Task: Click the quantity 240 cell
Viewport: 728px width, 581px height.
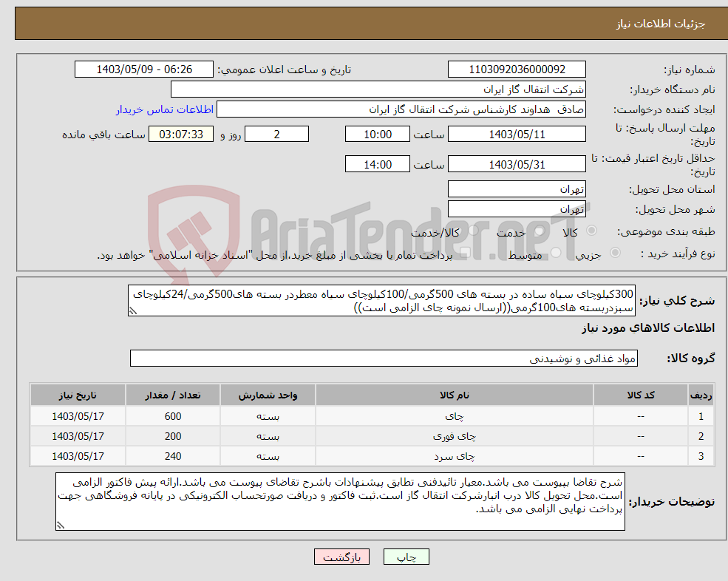Action: pyautogui.click(x=173, y=457)
